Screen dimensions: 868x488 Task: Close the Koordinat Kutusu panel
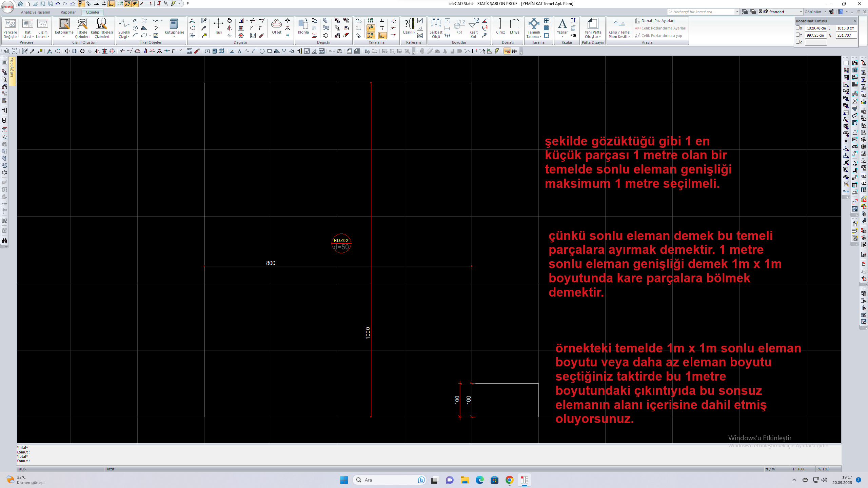[x=855, y=21]
